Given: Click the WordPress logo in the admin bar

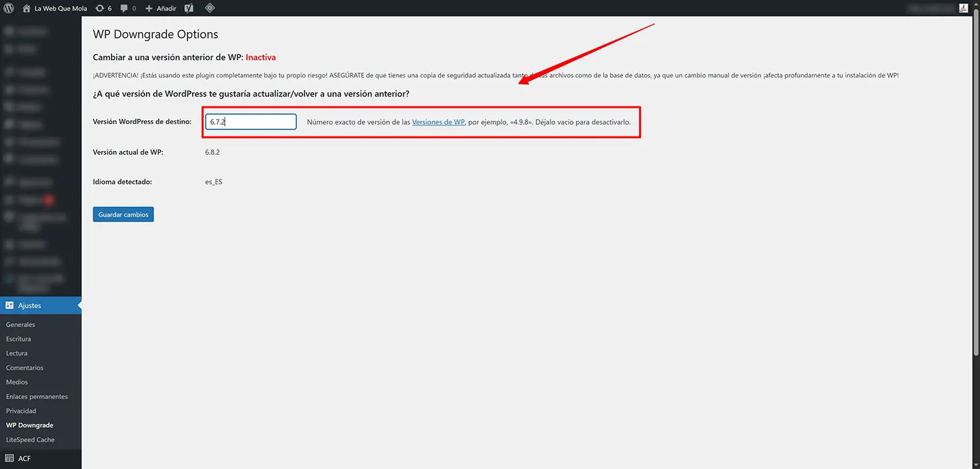Looking at the screenshot, I should click(x=7, y=8).
